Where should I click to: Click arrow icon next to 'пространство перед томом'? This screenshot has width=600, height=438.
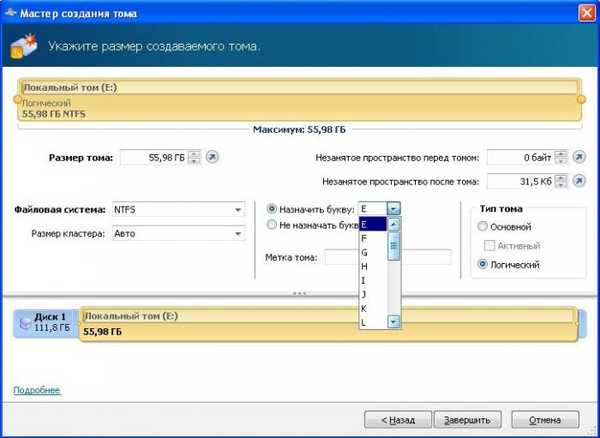[x=579, y=157]
